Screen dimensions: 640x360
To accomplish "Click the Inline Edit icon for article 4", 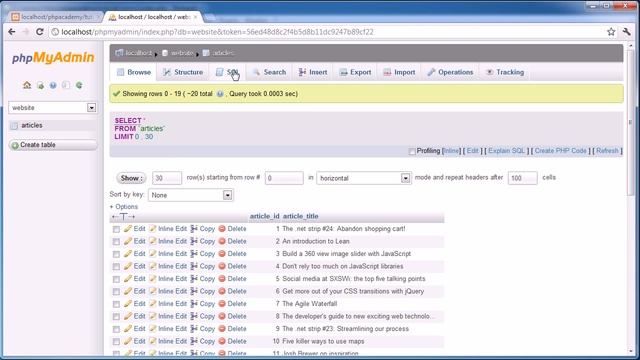I will pyautogui.click(x=153, y=266).
